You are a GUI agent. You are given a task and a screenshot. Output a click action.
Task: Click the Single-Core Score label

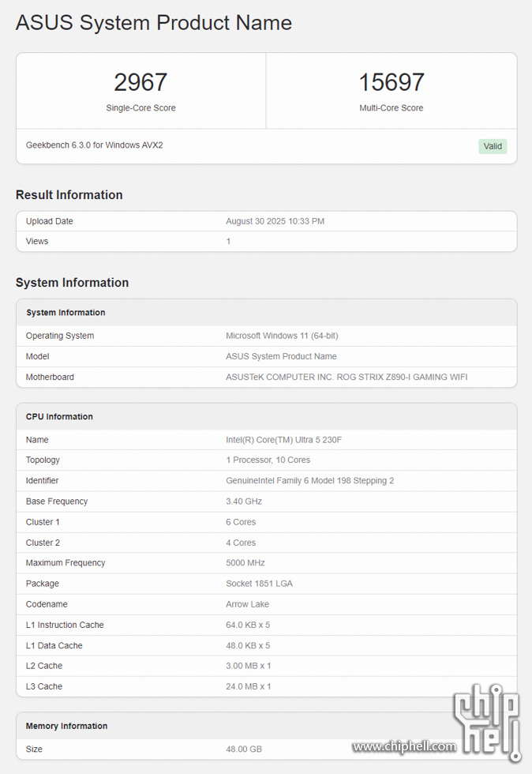[x=140, y=107]
